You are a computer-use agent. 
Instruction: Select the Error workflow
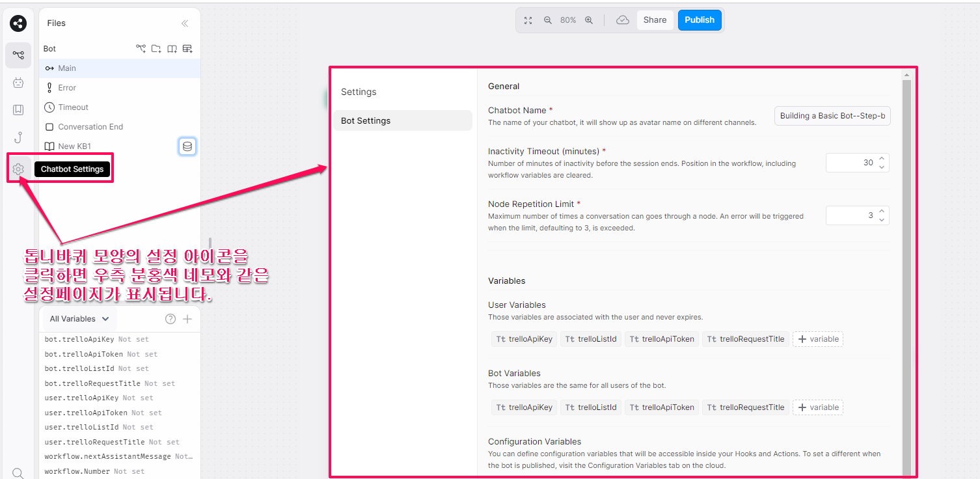coord(120,88)
